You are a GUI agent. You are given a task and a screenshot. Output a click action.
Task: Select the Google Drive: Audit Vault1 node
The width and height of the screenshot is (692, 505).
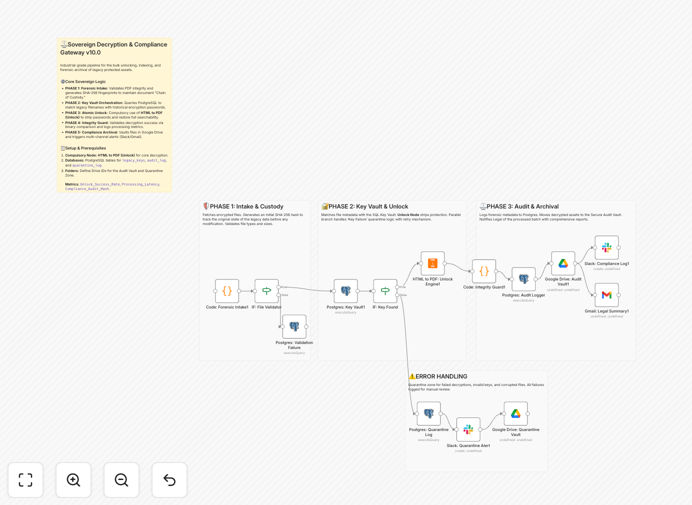coord(563,264)
